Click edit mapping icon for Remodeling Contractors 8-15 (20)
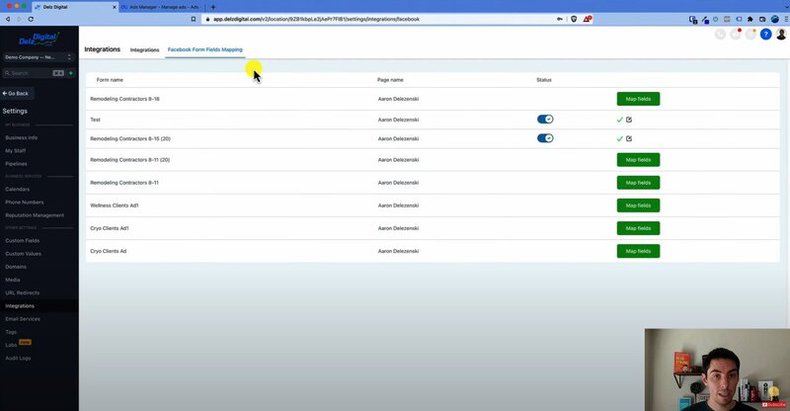 click(x=629, y=139)
